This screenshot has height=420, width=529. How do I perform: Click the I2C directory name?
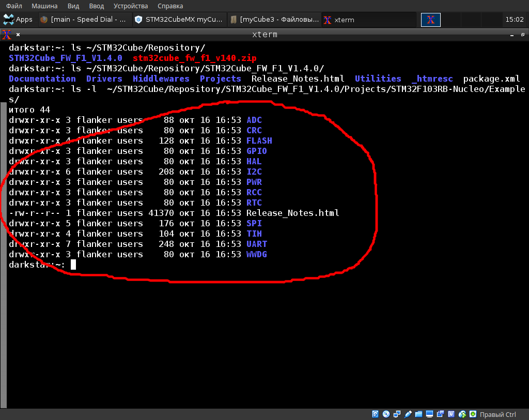(x=254, y=172)
